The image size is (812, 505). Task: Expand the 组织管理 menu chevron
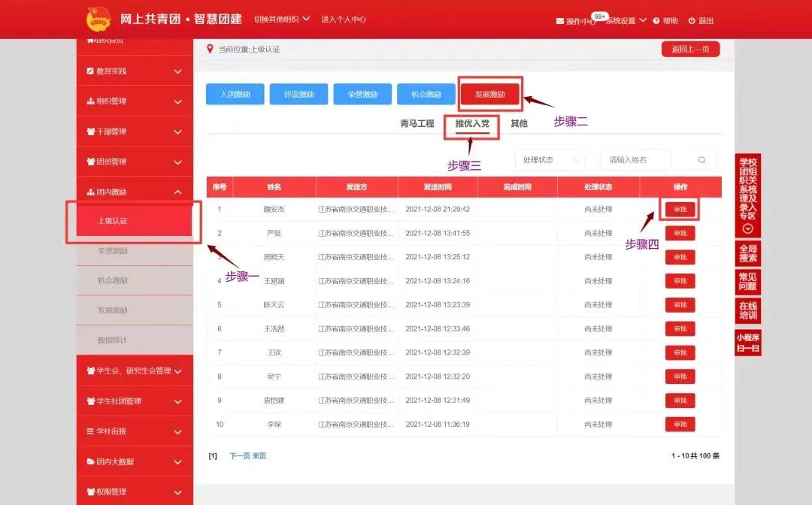click(177, 101)
